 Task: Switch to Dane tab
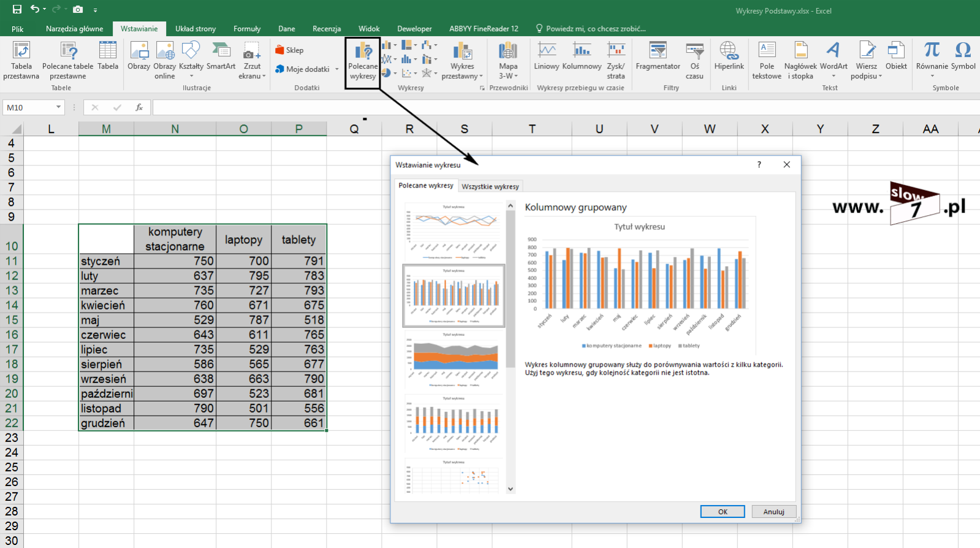(286, 29)
